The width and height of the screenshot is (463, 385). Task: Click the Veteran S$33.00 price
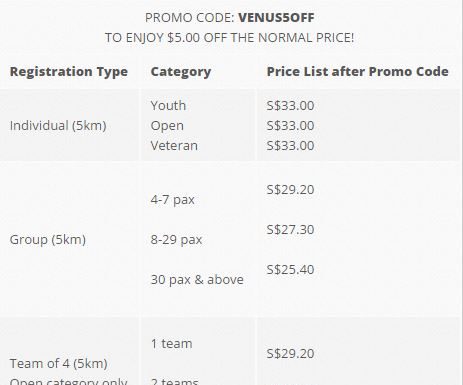[290, 146]
